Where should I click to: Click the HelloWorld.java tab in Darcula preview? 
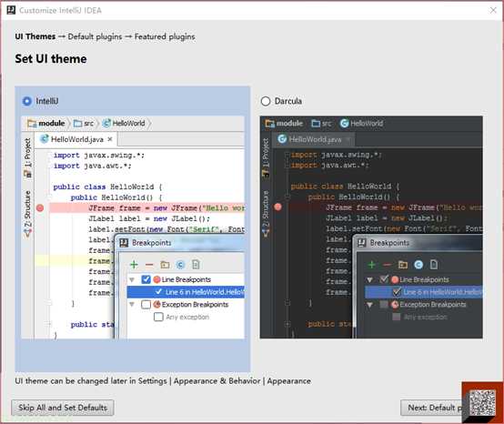click(313, 139)
